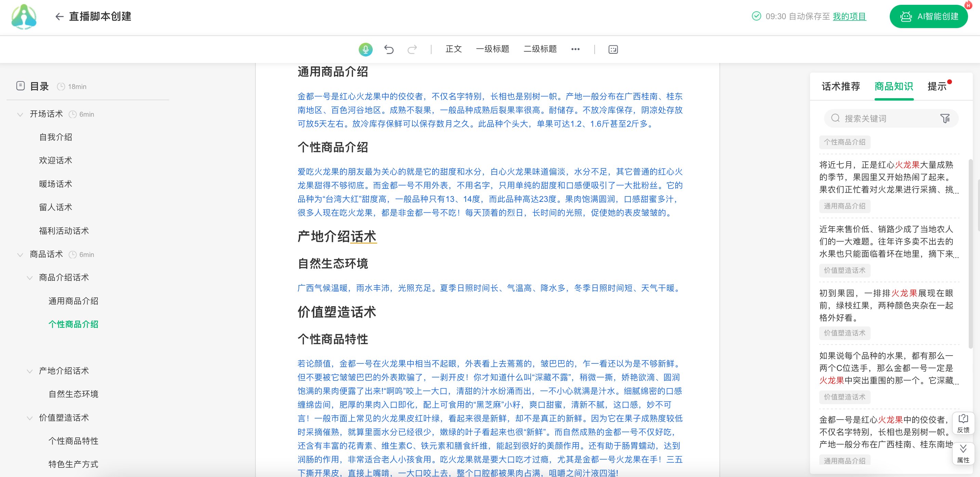Undo the last edit

[389, 49]
